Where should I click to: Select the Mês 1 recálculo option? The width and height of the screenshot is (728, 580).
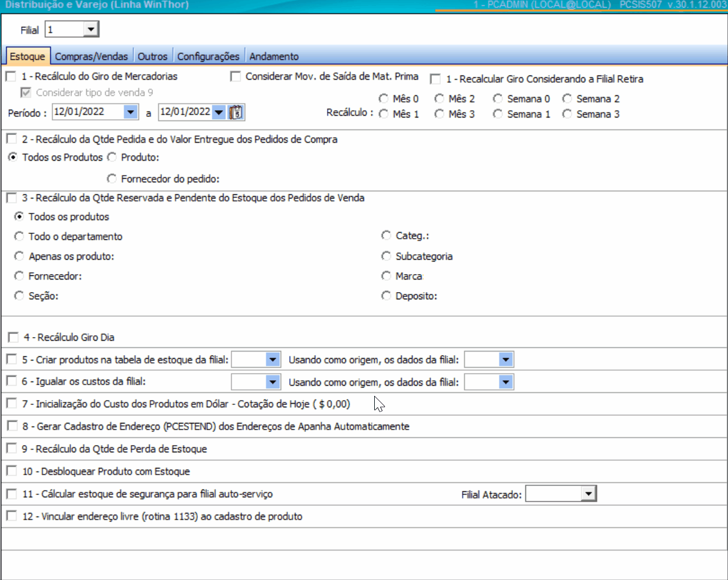pos(383,113)
